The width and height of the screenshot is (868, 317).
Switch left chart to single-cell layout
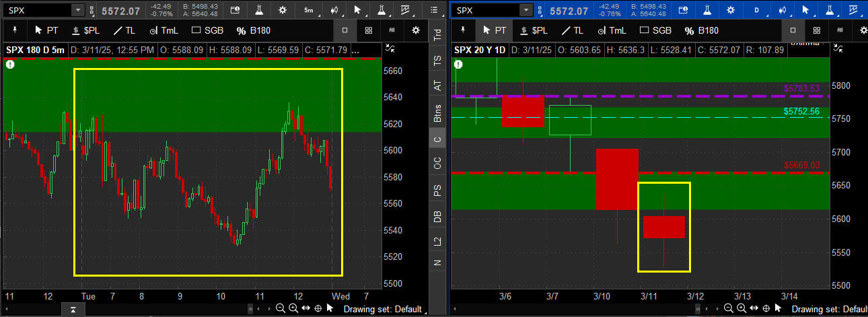click(x=345, y=30)
